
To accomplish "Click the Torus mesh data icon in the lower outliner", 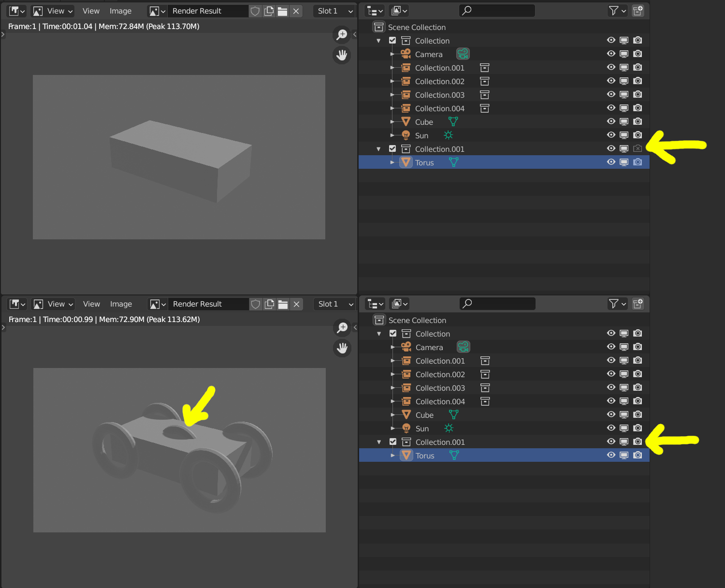I will point(454,455).
